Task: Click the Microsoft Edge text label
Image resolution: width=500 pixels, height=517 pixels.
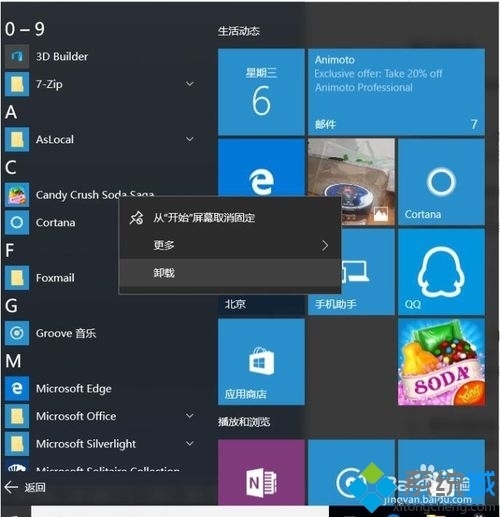Action: coord(74,389)
